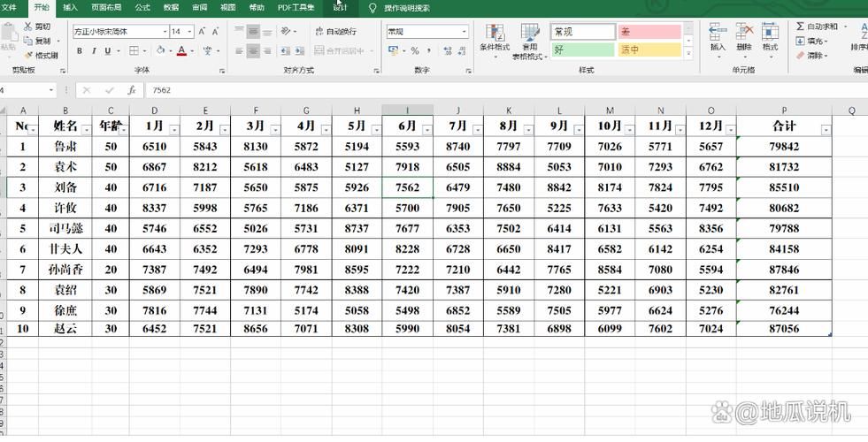
Task: Click the Increase Decimal icon
Action: pos(448,51)
